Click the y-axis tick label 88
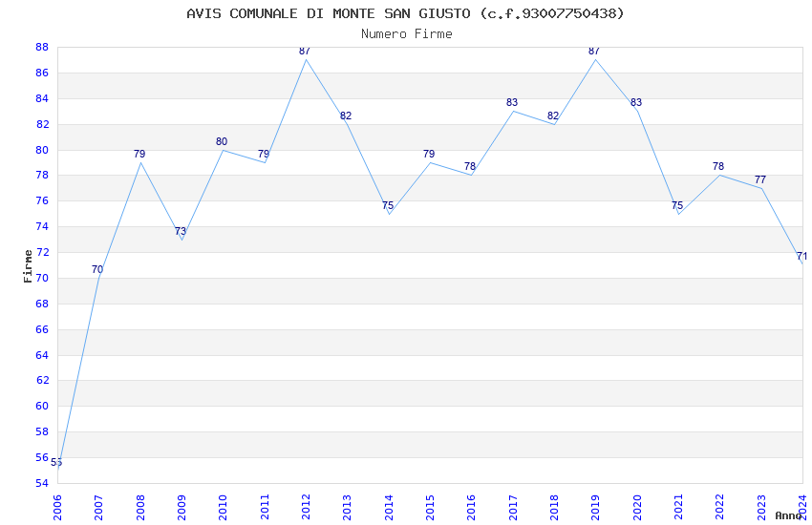This screenshot has height=525, width=812. click(x=42, y=47)
